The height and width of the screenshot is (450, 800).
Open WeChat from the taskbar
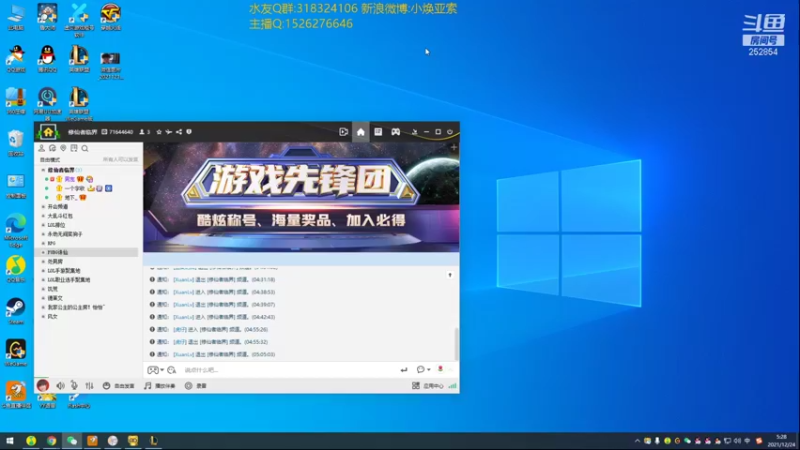(72, 440)
